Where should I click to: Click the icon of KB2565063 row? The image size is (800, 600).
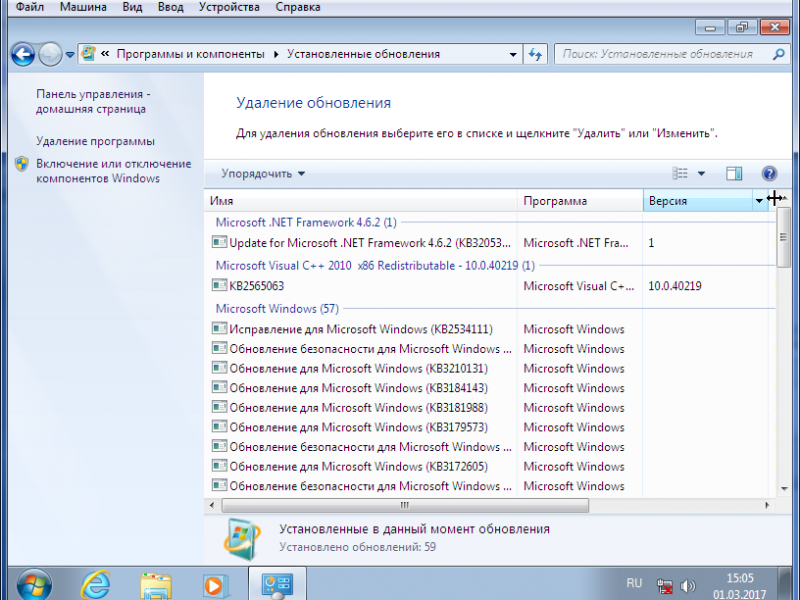point(219,285)
